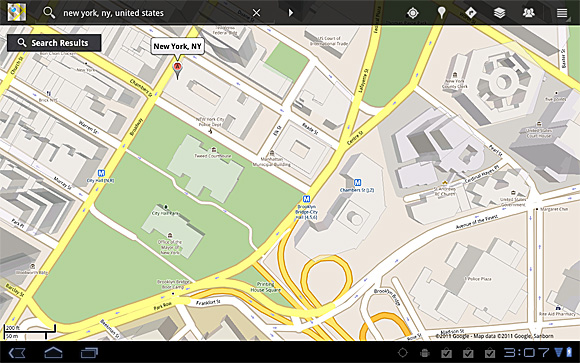Open the Places pin icon

(441, 13)
